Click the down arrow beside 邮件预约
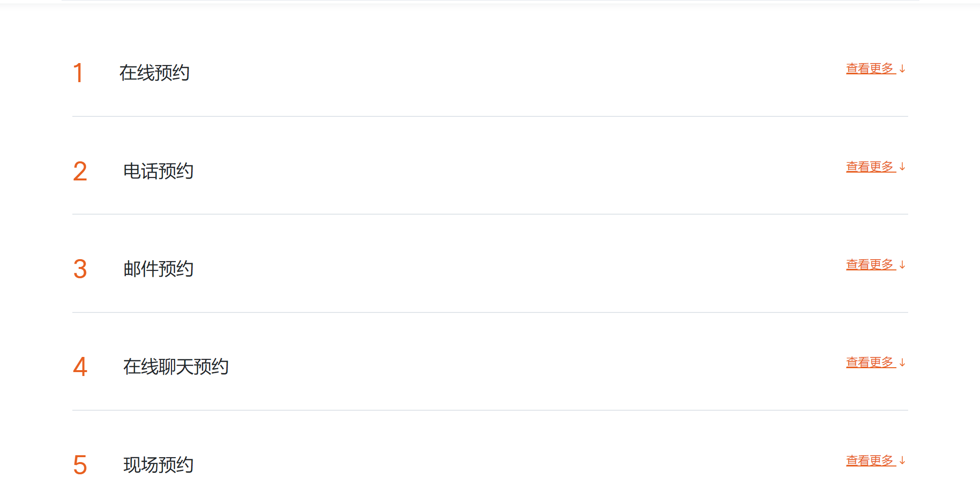The image size is (980, 487). (902, 265)
